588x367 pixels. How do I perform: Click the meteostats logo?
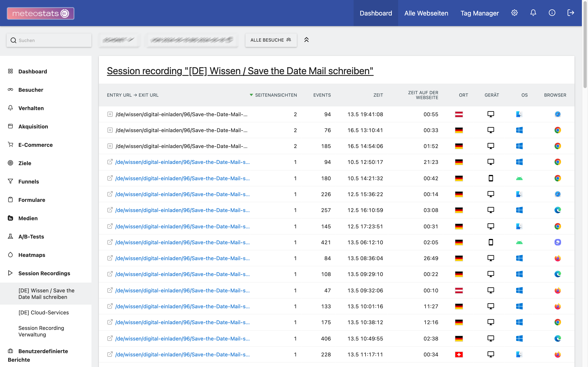(x=41, y=13)
